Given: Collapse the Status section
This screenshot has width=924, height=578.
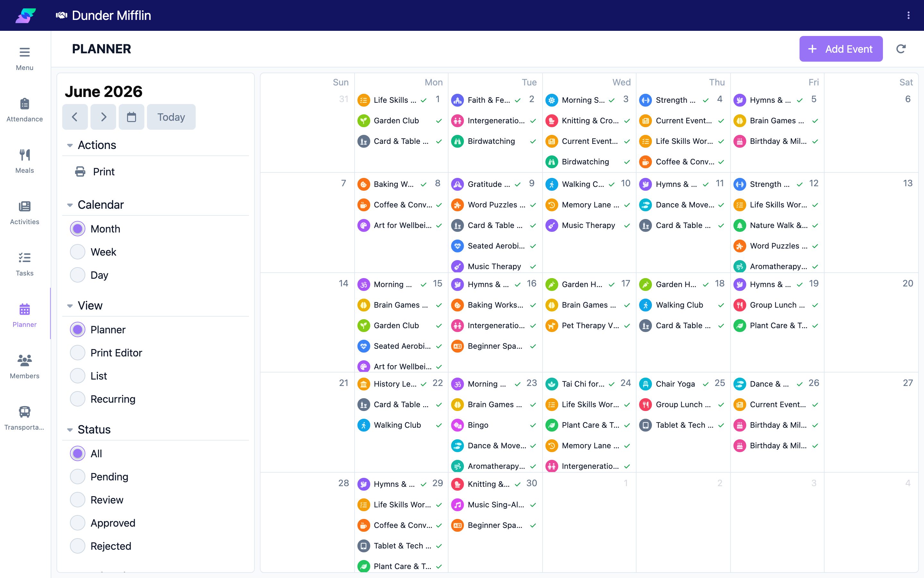Looking at the screenshot, I should 70,430.
